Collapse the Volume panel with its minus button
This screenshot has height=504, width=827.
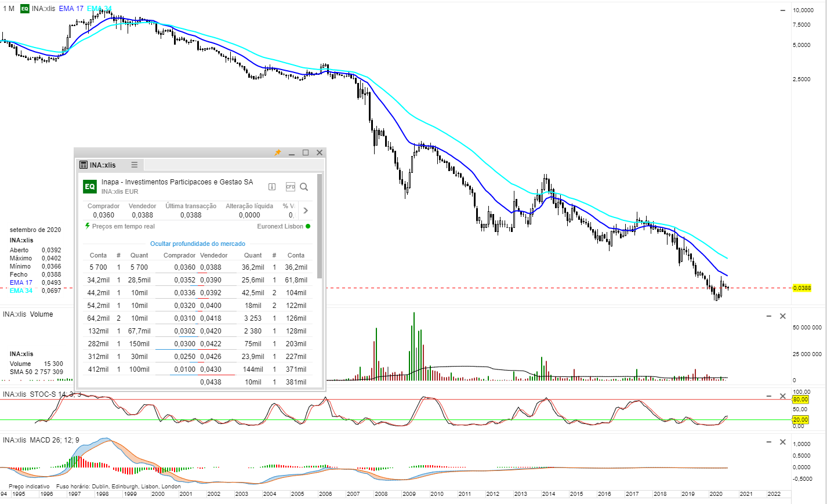[769, 316]
